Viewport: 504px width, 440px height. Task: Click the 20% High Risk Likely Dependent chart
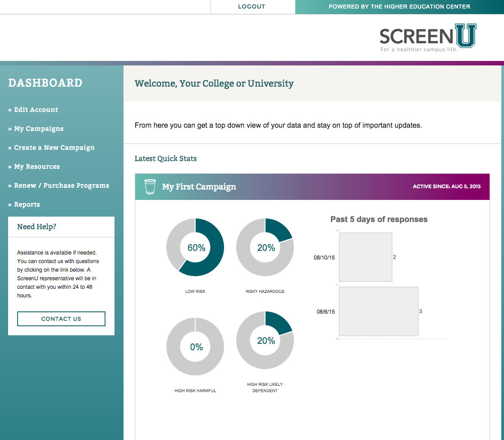[x=265, y=340]
